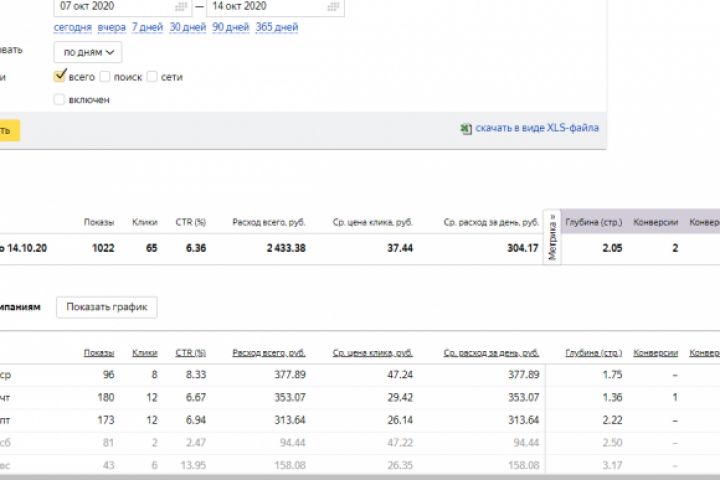This screenshot has height=480, width=720.
Task: Enable the «сети» checkbox
Action: click(152, 76)
